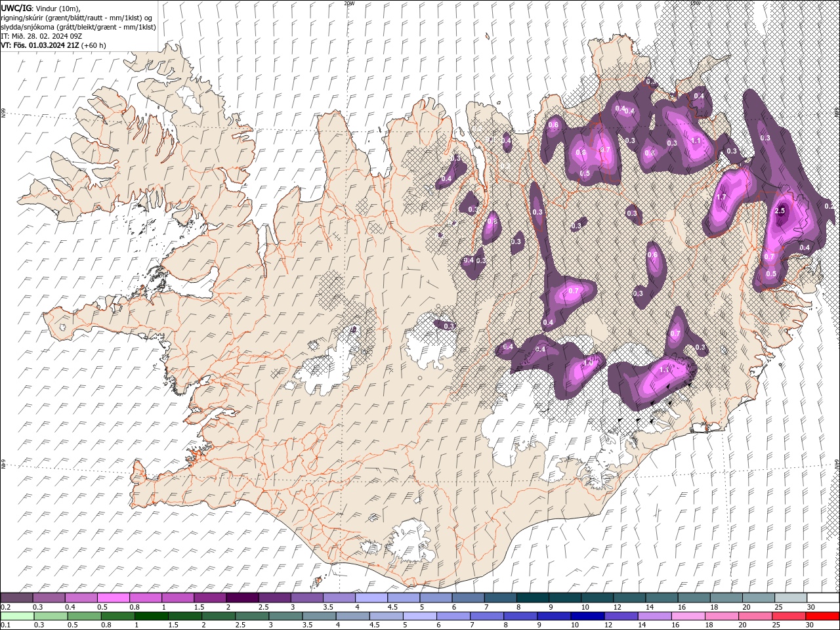Click the 0.3 swatch in lower legend row
This screenshot has height=630, width=840.
[x=51, y=616]
